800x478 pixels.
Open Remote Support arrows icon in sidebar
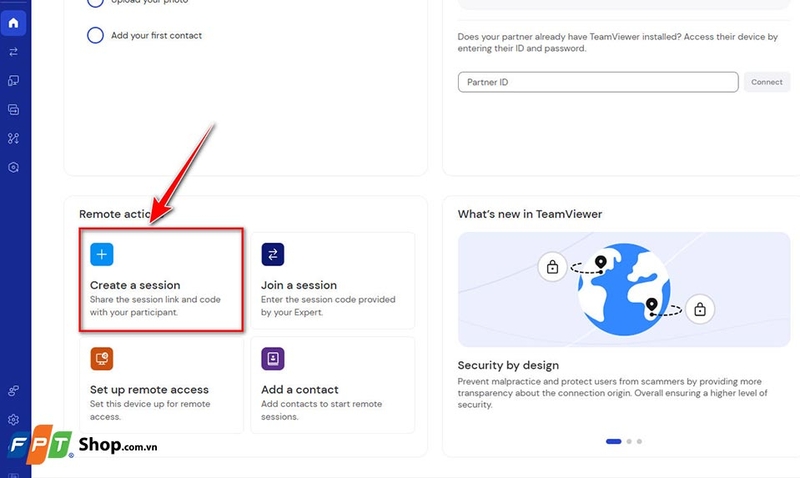click(14, 51)
